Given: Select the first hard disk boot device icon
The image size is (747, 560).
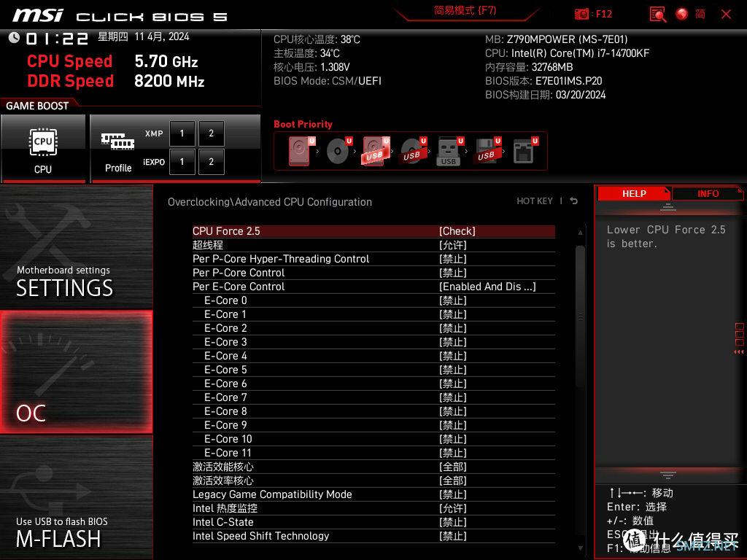Looking at the screenshot, I should point(300,151).
